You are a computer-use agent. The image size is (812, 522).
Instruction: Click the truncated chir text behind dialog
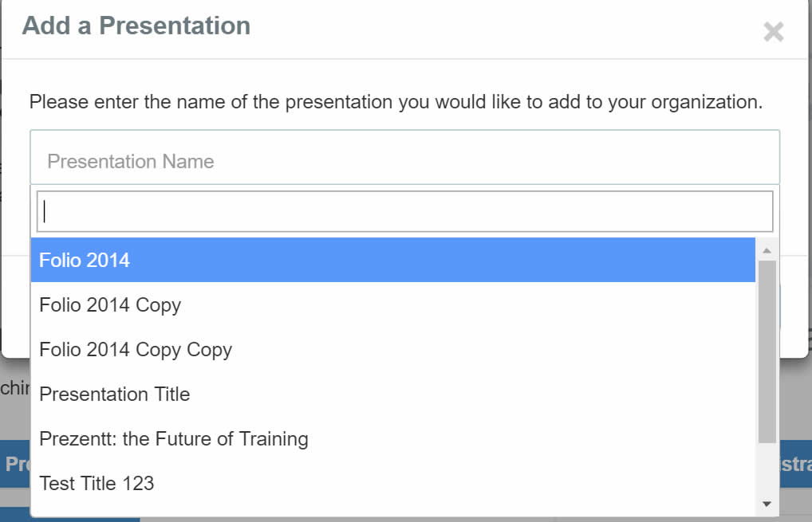(15, 387)
